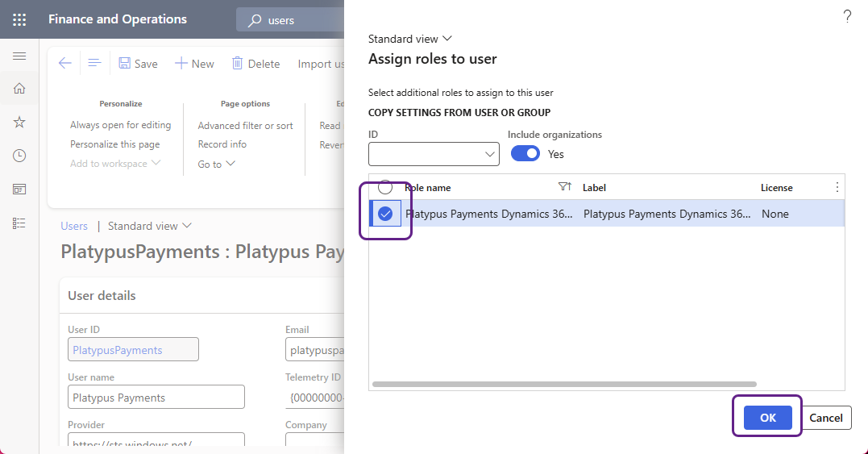Expand the Standard view selector in dialog

tap(410, 39)
